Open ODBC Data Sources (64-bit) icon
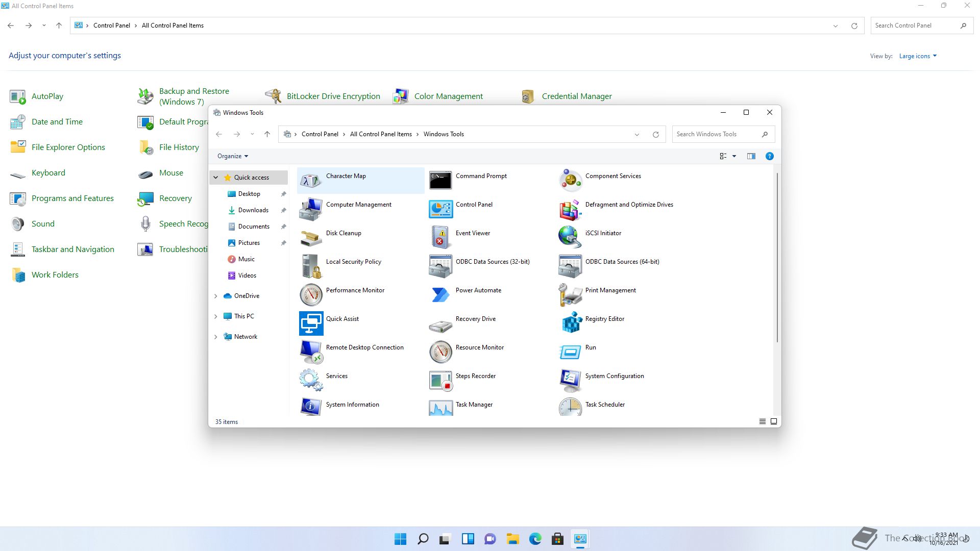The height and width of the screenshot is (551, 980). (x=570, y=266)
